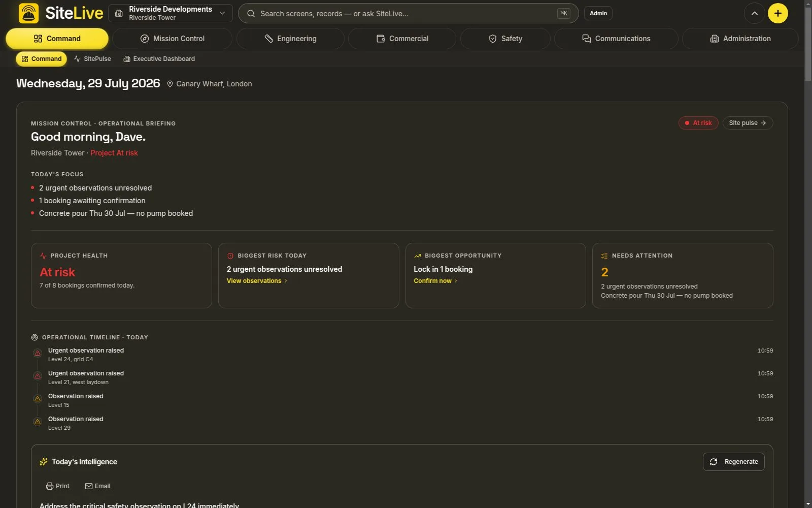812x508 pixels.
Task: Click the magnifier icon in the search bar
Action: [251, 14]
